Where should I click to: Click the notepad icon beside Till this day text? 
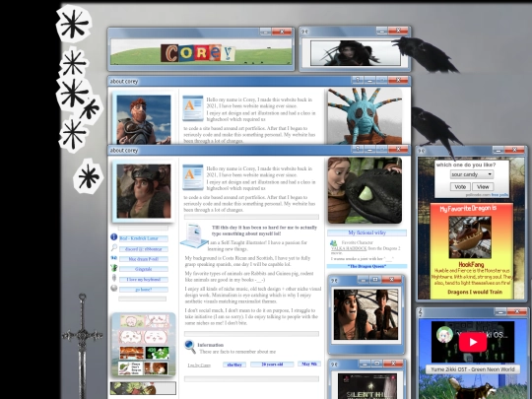point(194,235)
